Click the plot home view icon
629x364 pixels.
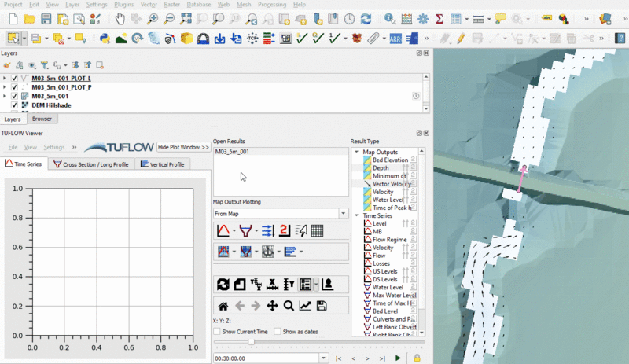click(x=223, y=306)
